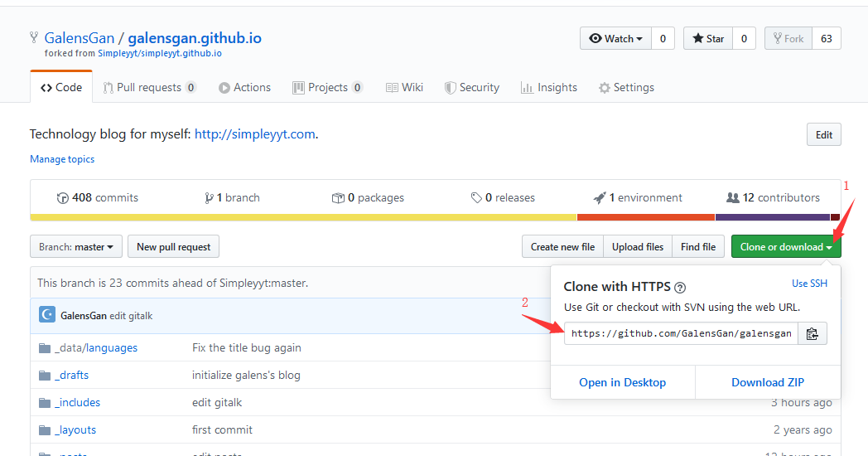Click the releases tag icon

pos(476,198)
